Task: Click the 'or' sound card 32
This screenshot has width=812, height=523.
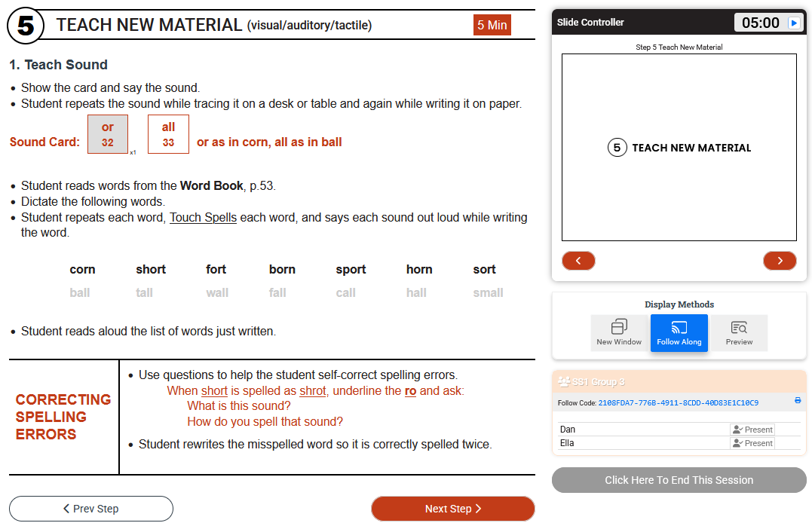Action: click(x=108, y=134)
